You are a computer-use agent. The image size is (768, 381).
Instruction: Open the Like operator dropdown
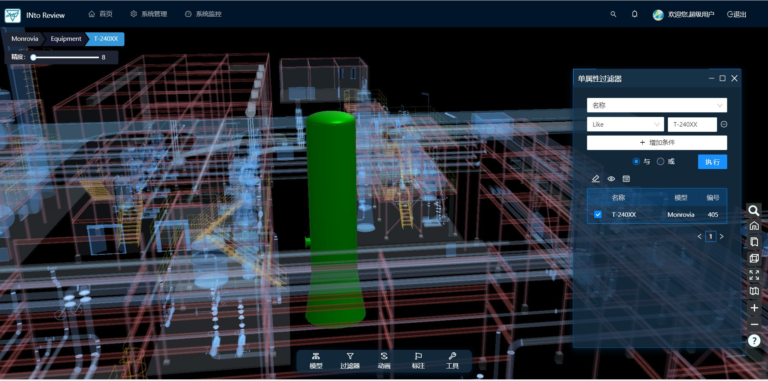tap(625, 124)
